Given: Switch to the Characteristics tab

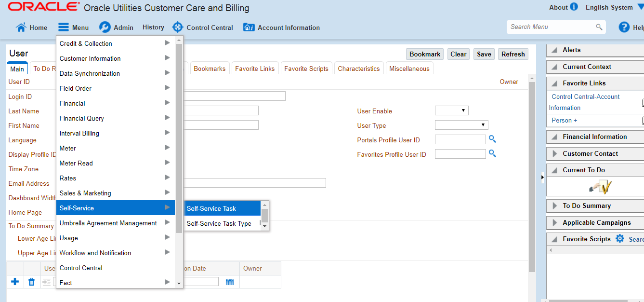Looking at the screenshot, I should [358, 68].
